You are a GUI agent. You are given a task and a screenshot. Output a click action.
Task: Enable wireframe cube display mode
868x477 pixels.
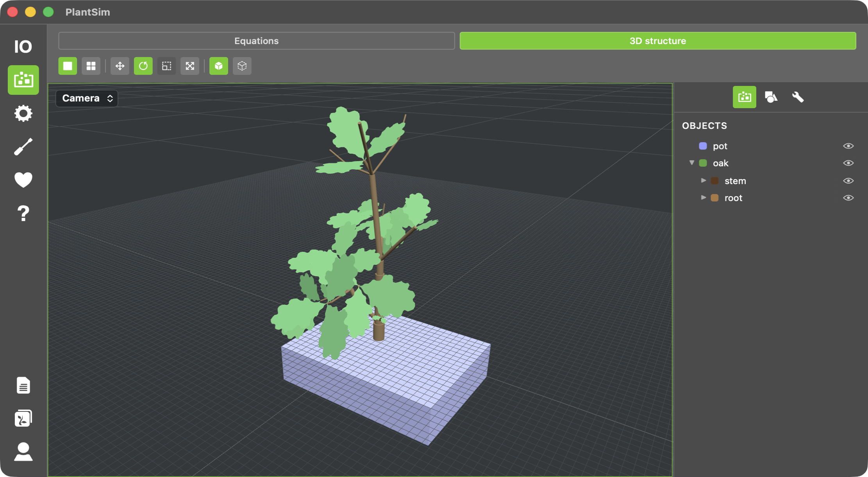(x=242, y=66)
